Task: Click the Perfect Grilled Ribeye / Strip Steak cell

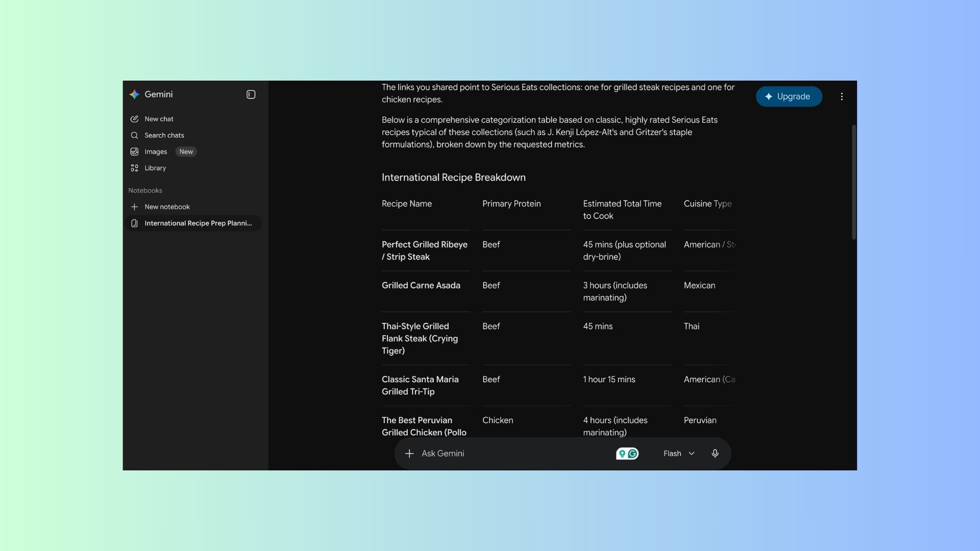Action: click(425, 251)
